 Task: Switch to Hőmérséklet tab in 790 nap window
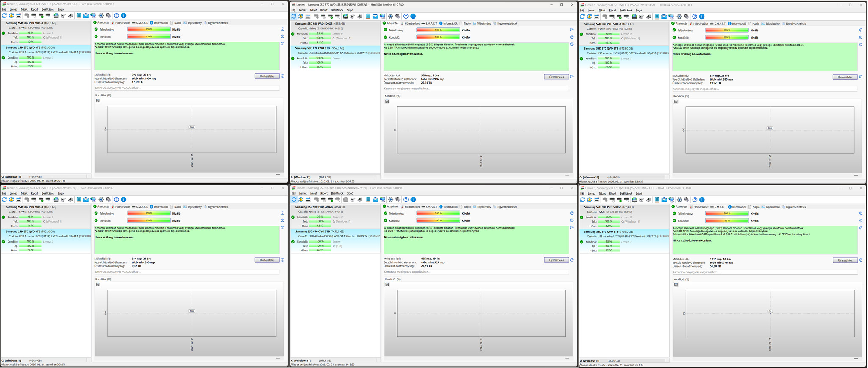pos(120,23)
